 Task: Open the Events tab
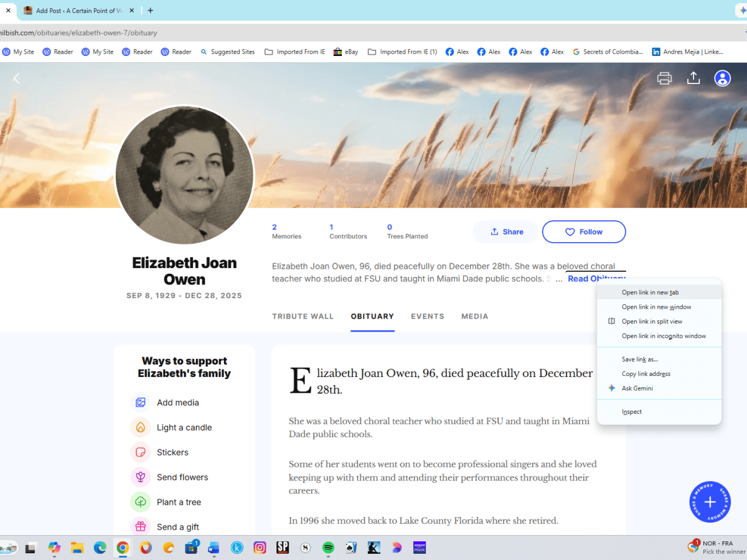pyautogui.click(x=428, y=316)
